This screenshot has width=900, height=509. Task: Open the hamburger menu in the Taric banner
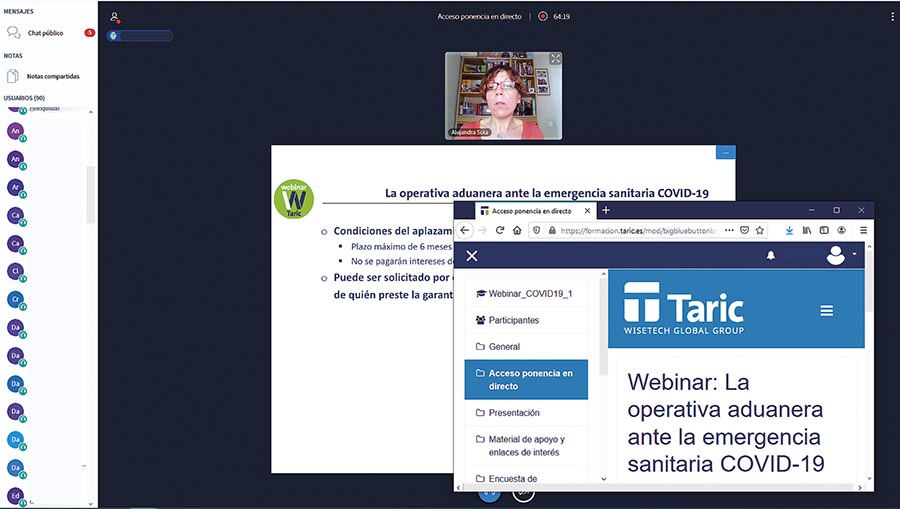(827, 310)
